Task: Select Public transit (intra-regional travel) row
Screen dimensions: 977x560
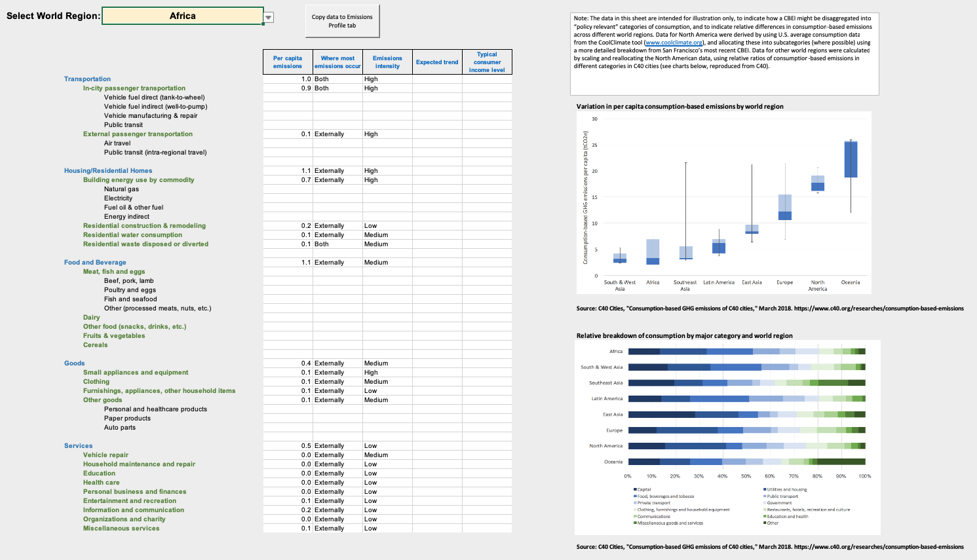Action: (x=155, y=152)
